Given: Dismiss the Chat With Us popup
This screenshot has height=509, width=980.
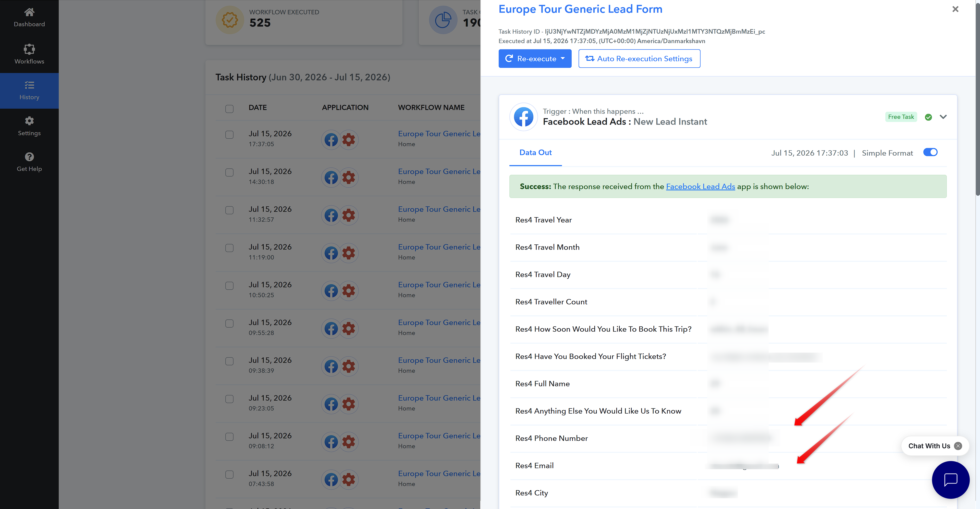Looking at the screenshot, I should click(x=958, y=446).
